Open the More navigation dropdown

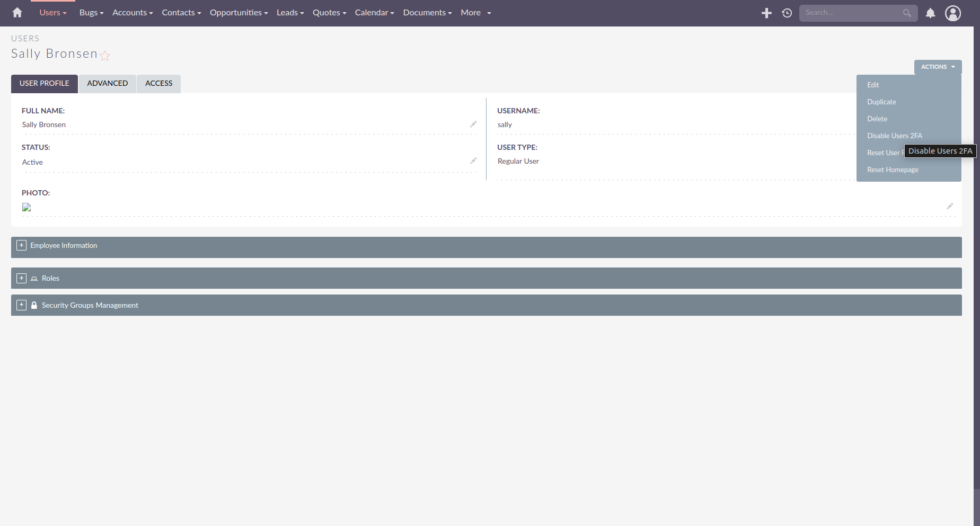(475, 13)
